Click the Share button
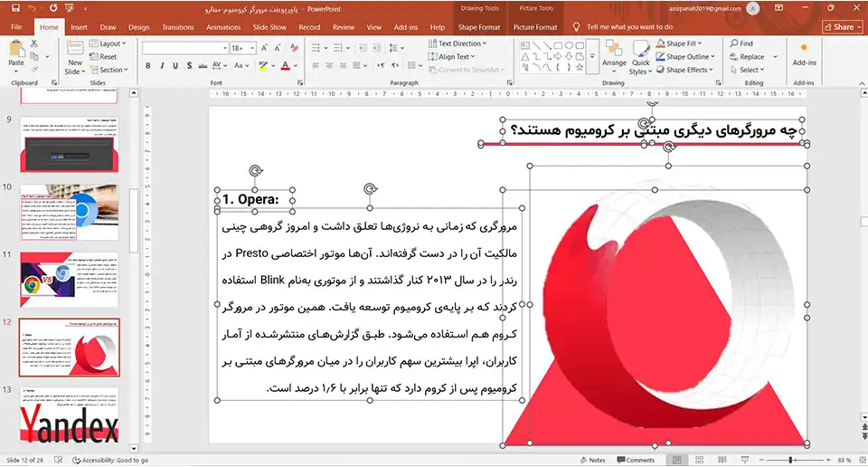This screenshot has height=467, width=868. (843, 26)
